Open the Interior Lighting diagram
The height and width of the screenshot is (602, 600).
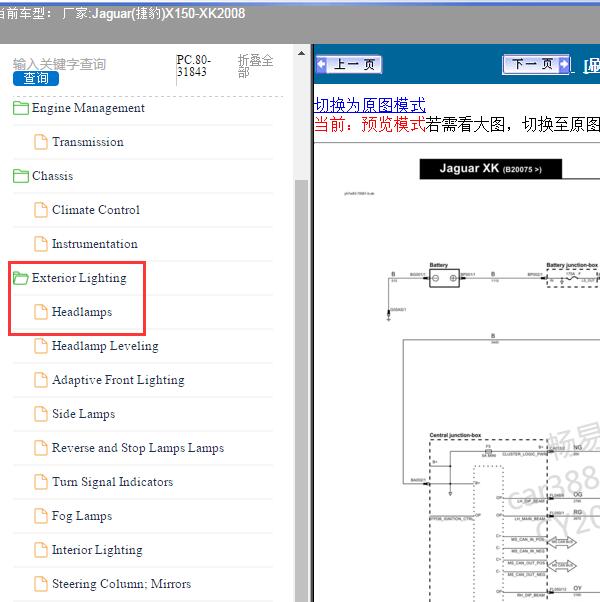[x=97, y=550]
